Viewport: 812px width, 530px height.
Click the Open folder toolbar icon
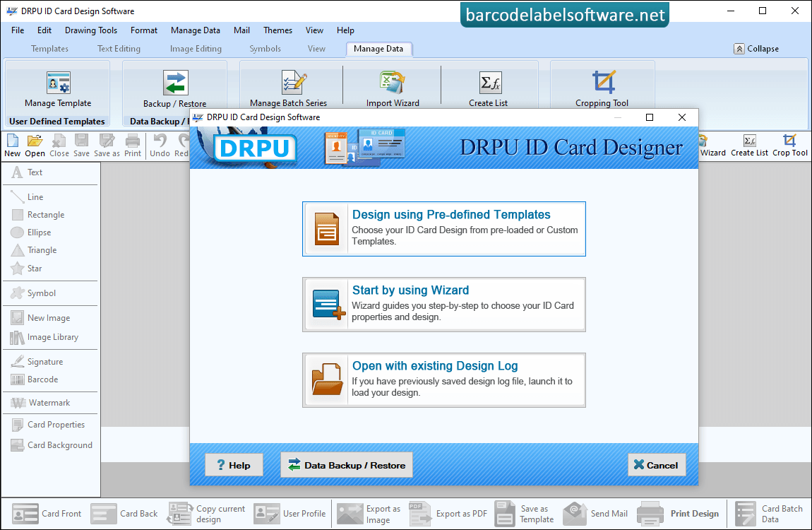[x=35, y=146]
